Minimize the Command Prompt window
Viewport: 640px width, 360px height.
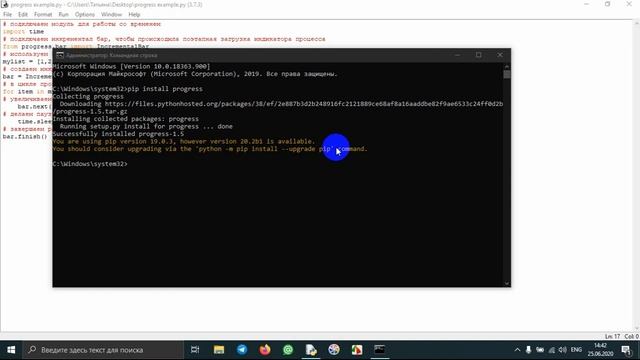457,55
